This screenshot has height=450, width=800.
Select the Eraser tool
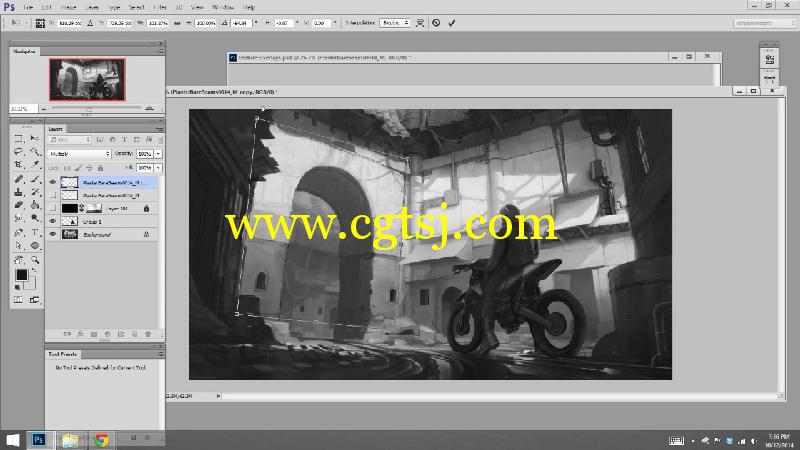18,205
